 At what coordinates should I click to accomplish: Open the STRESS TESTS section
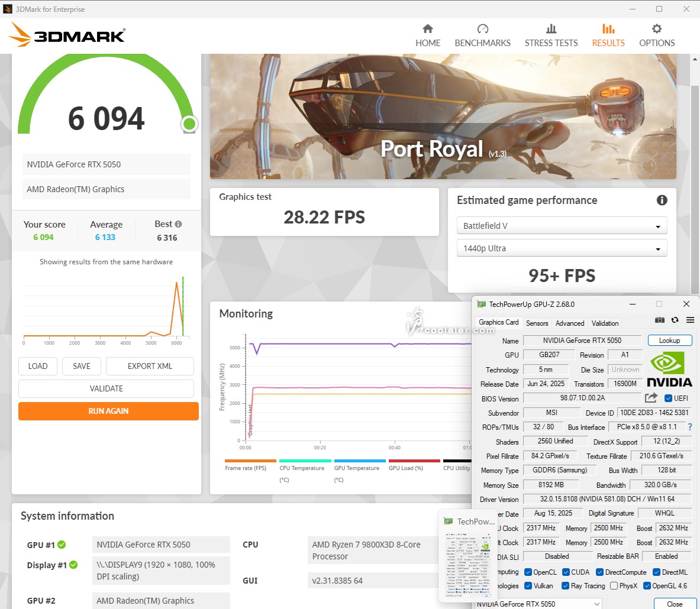pyautogui.click(x=551, y=35)
